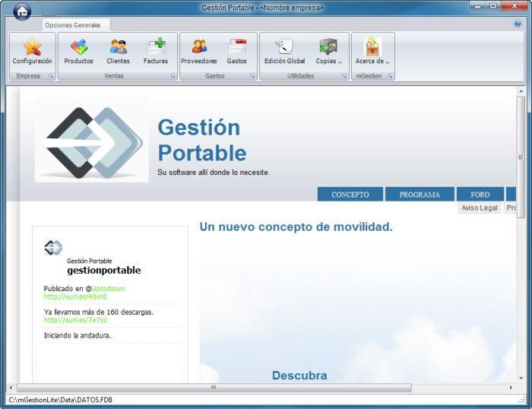Close the Gestión Portable window
Image resolution: width=532 pixels, height=409 pixels.
pos(514,6)
